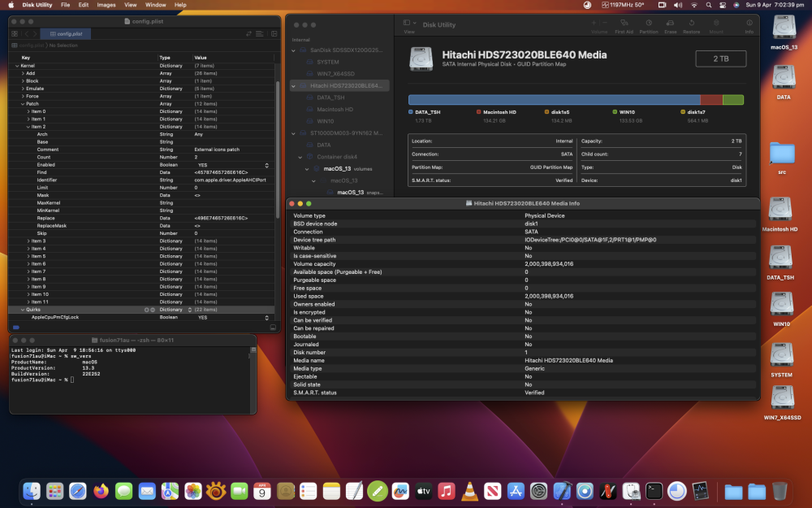Click the volume icon in menu bar
Viewport: 812px width, 508px height.
(678, 5)
